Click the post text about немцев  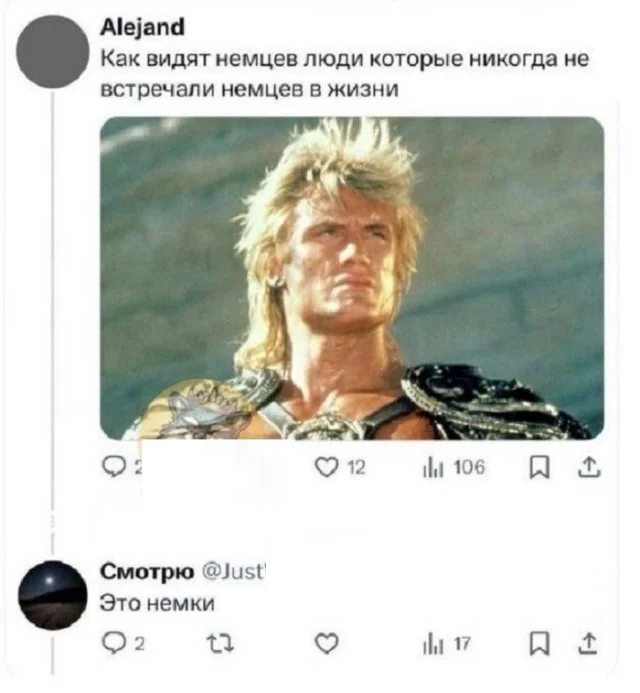pos(345,74)
